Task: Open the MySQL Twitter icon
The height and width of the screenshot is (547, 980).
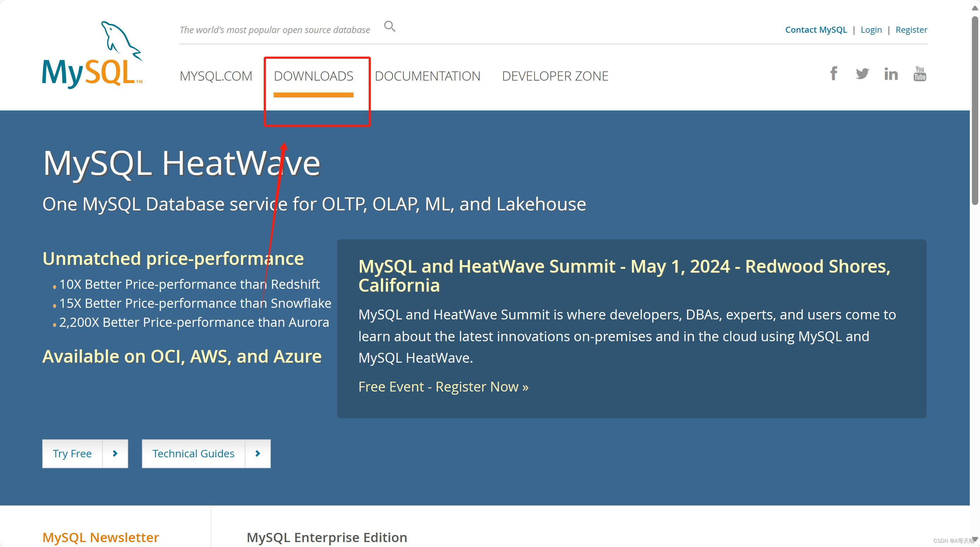Action: click(862, 74)
